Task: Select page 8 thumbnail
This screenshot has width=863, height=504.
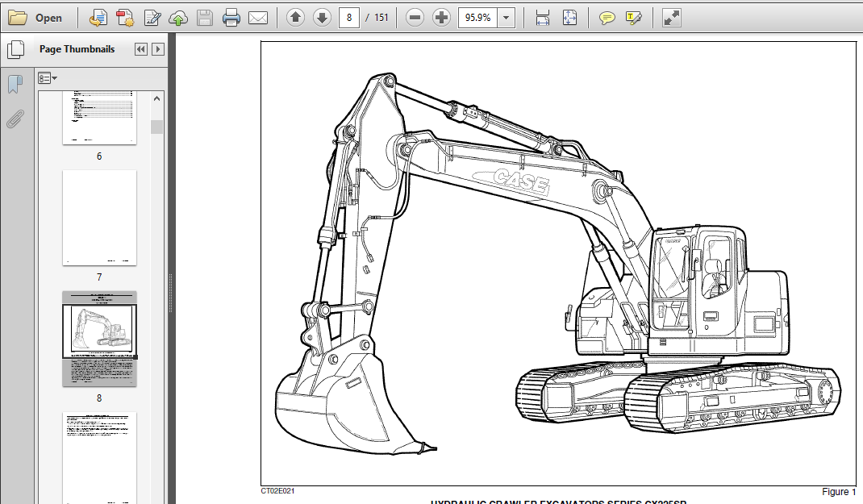Action: coord(99,339)
